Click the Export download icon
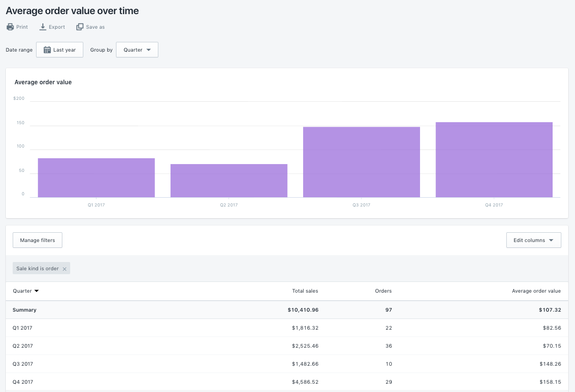 [43, 27]
